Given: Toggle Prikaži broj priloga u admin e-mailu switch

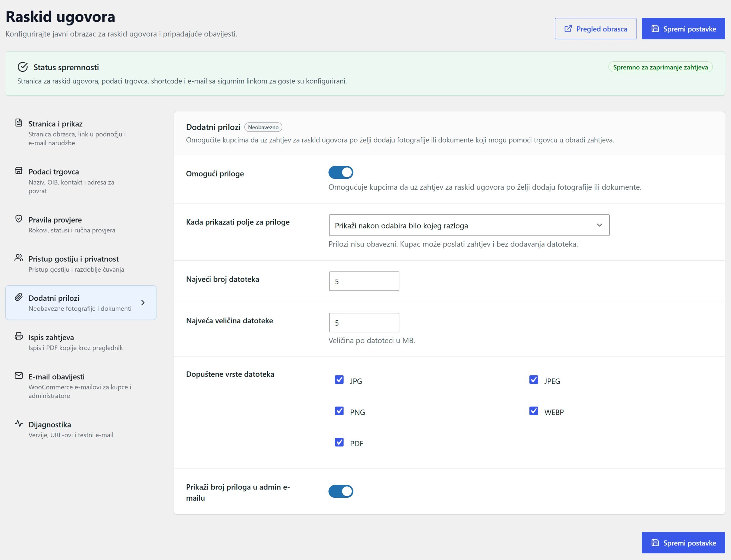Looking at the screenshot, I should pyautogui.click(x=341, y=491).
